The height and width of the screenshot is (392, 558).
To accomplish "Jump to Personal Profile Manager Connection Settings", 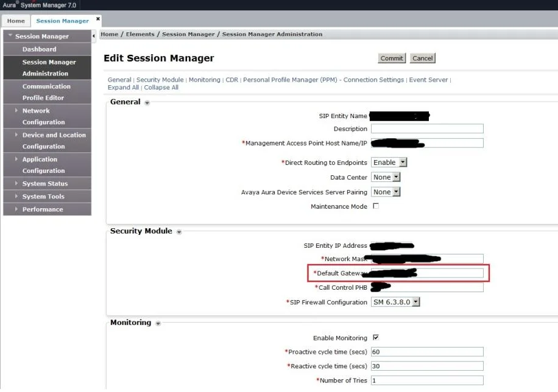I will (323, 80).
